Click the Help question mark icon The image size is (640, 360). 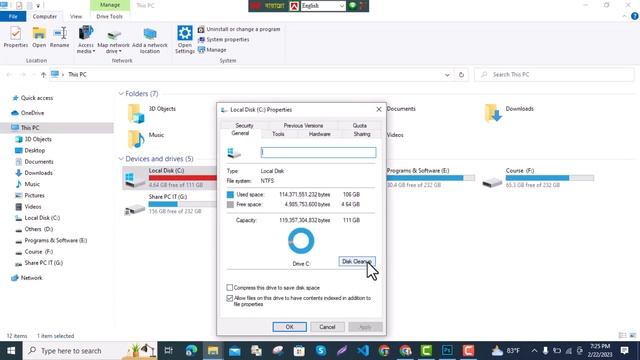(635, 16)
